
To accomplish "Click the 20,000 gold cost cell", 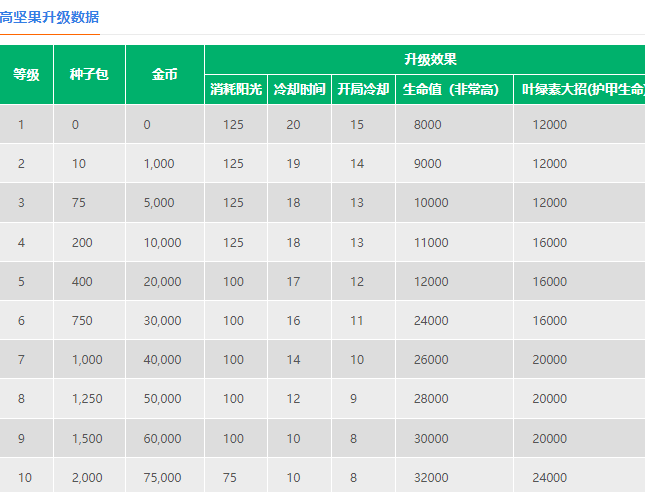I will pyautogui.click(x=165, y=281).
